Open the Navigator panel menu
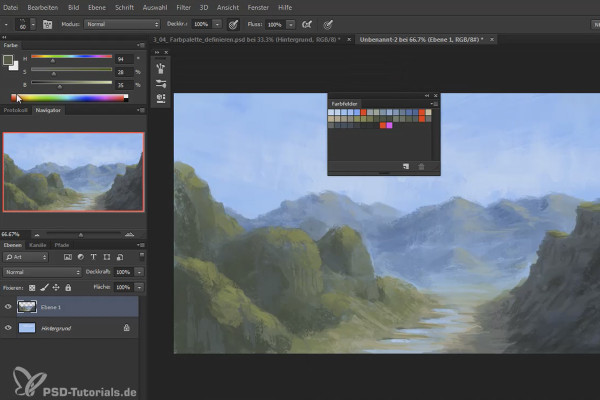The height and width of the screenshot is (400, 600). 141,110
